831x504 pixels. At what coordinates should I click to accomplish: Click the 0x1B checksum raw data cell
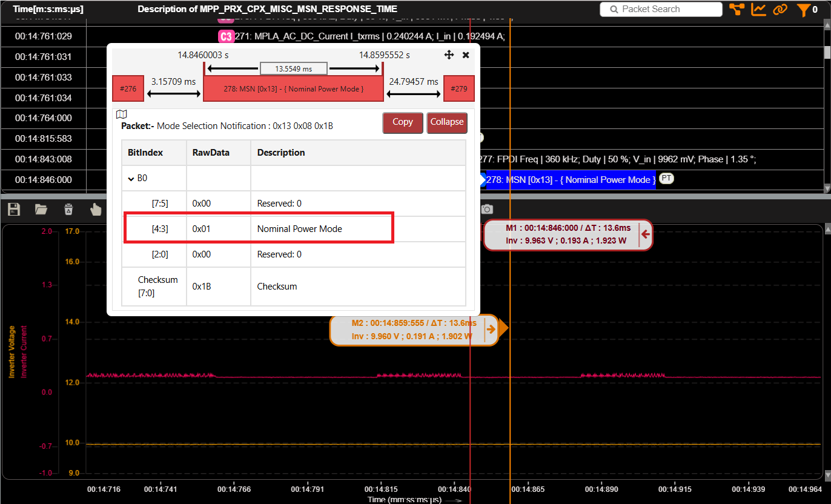tap(219, 287)
